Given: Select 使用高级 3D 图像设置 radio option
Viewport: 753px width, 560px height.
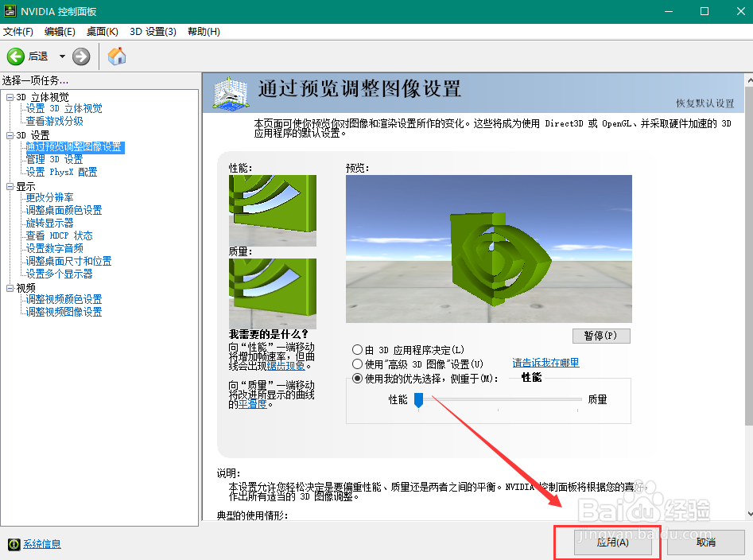Looking at the screenshot, I should tap(357, 364).
